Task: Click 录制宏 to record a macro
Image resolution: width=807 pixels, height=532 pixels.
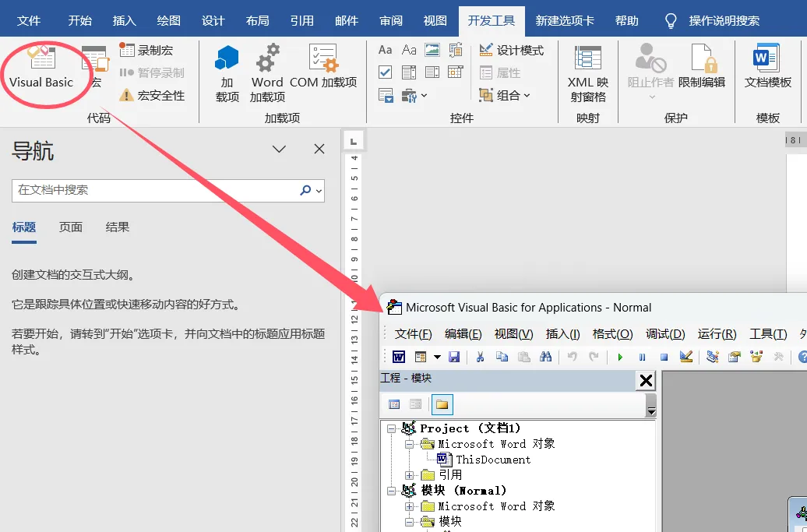Action: (146, 50)
